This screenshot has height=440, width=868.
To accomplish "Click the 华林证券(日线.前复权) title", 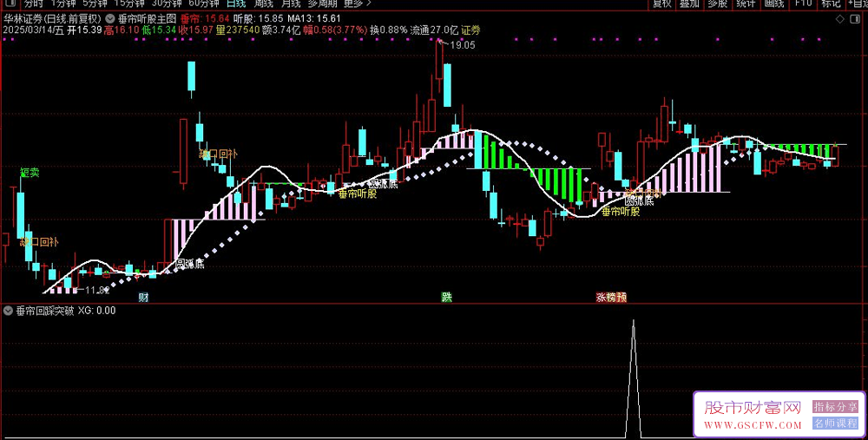I will pyautogui.click(x=53, y=17).
